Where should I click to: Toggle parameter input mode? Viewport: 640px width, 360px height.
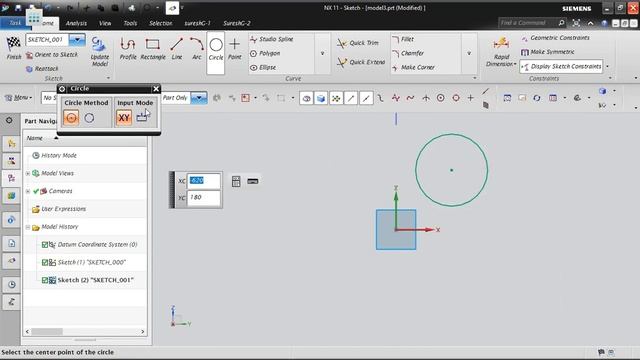click(142, 118)
